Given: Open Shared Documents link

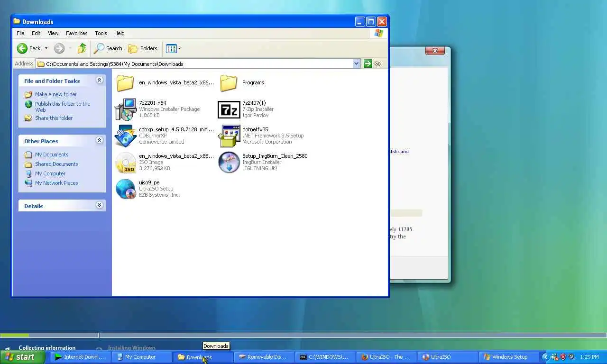Looking at the screenshot, I should tap(56, 164).
